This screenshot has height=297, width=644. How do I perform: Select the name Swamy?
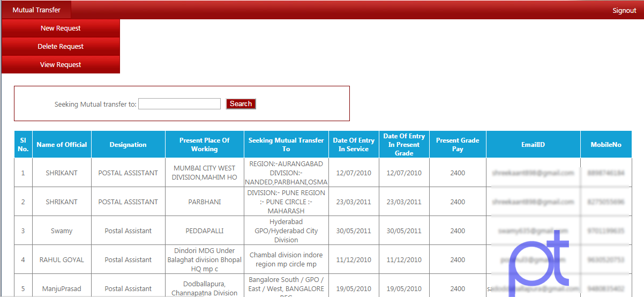point(62,231)
